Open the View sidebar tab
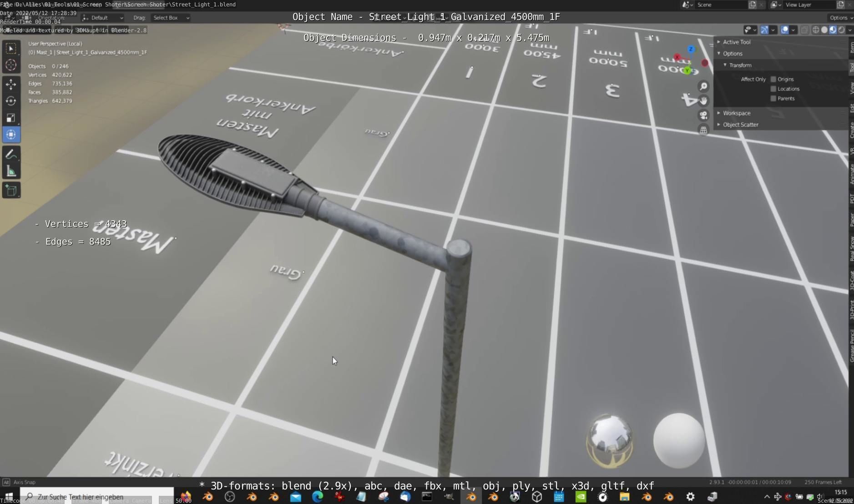Viewport: 854px width, 504px height. click(851, 88)
